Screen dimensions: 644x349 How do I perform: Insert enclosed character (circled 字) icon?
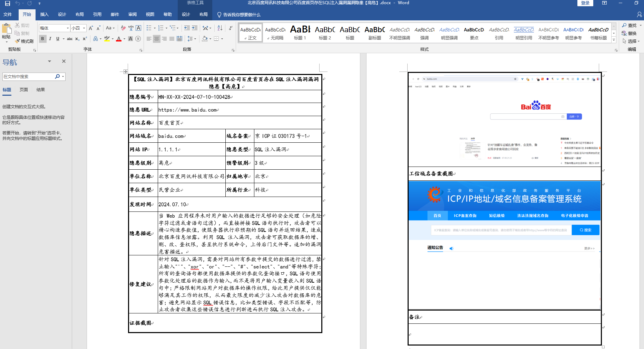(138, 39)
